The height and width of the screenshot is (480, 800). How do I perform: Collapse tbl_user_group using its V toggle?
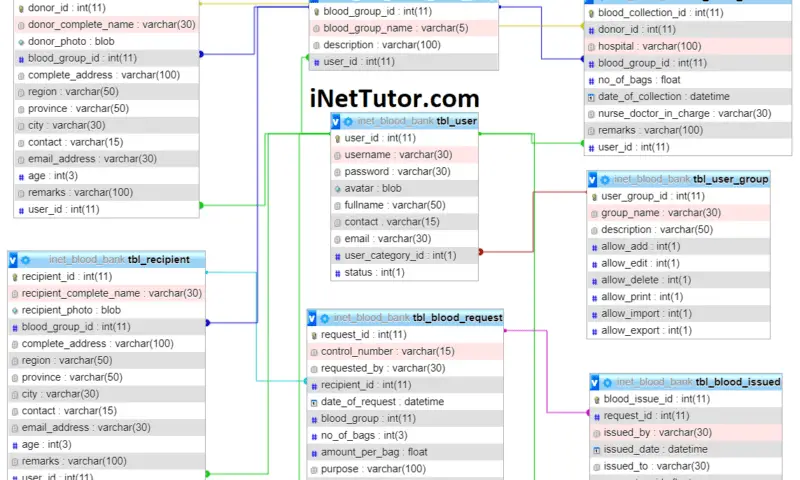pos(593,179)
